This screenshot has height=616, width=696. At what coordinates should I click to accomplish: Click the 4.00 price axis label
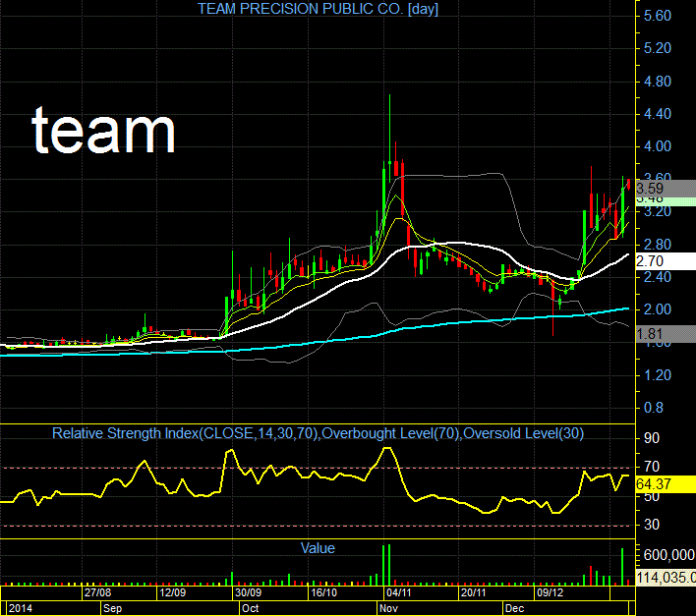pos(658,146)
